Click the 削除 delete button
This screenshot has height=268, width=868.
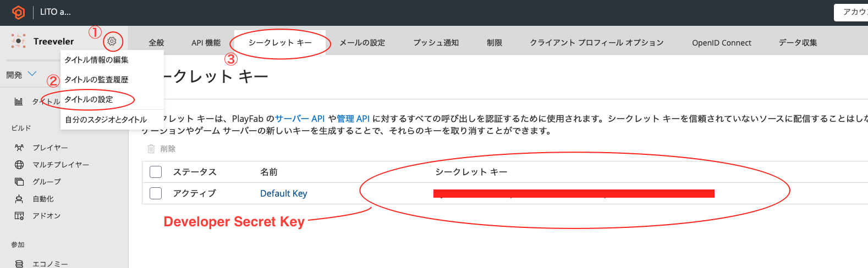[x=162, y=149]
